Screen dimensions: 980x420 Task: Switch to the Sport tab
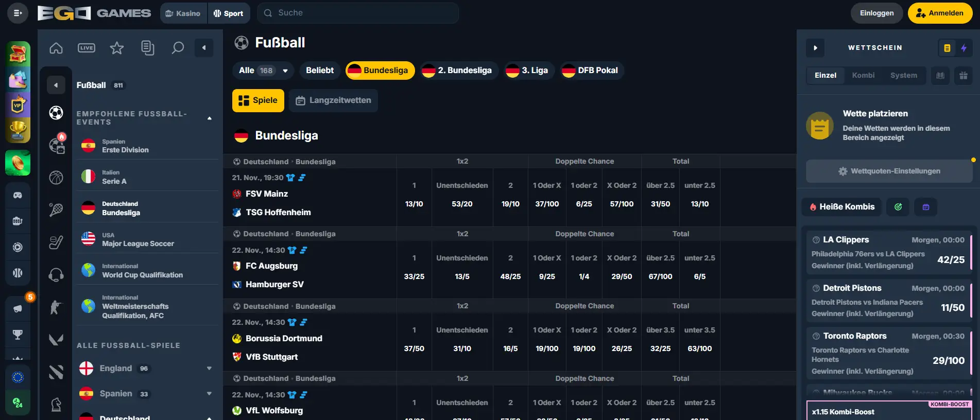point(229,13)
